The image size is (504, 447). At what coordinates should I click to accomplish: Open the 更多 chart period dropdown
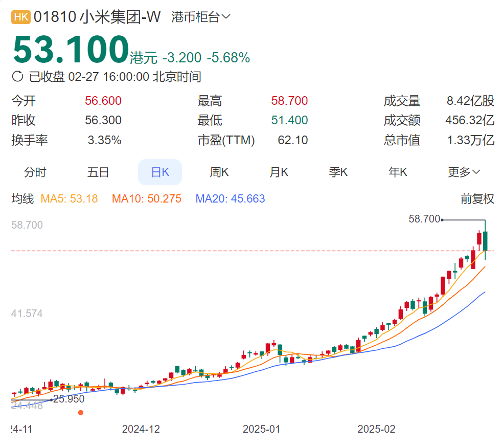[464, 172]
